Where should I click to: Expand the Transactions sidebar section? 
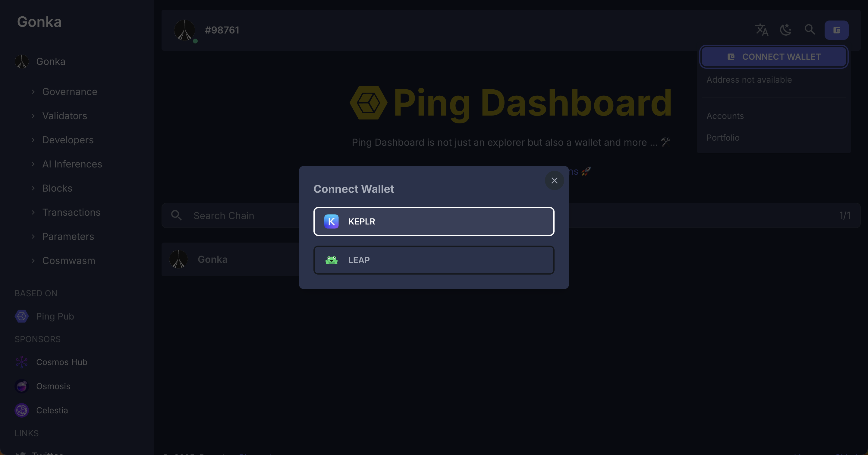pos(71,212)
